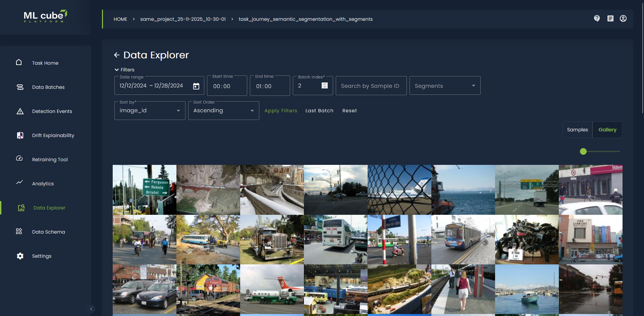Open the Segments dropdown
Image resolution: width=644 pixels, height=316 pixels.
coord(445,86)
